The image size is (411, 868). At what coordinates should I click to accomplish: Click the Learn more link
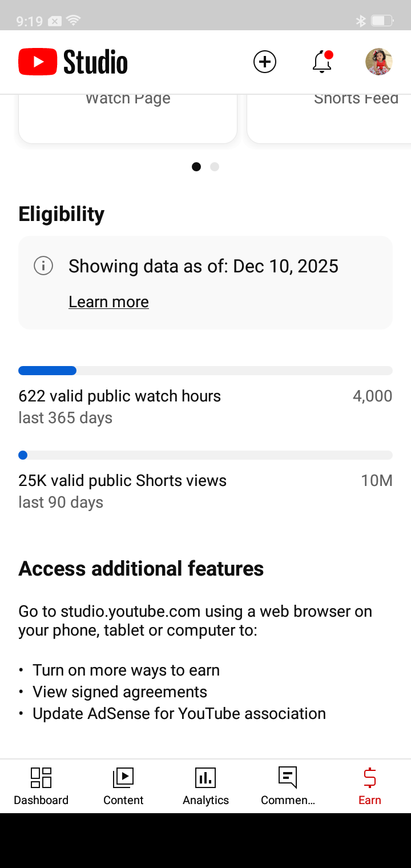[108, 302]
